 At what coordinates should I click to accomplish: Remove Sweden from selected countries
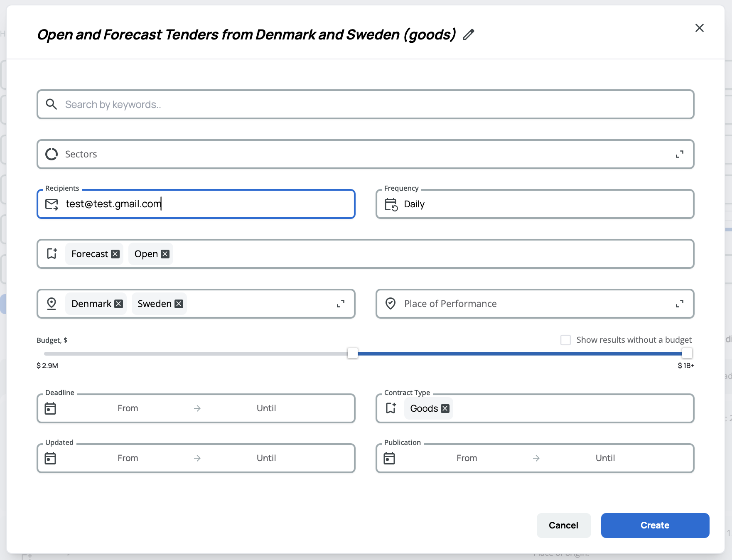tap(179, 304)
